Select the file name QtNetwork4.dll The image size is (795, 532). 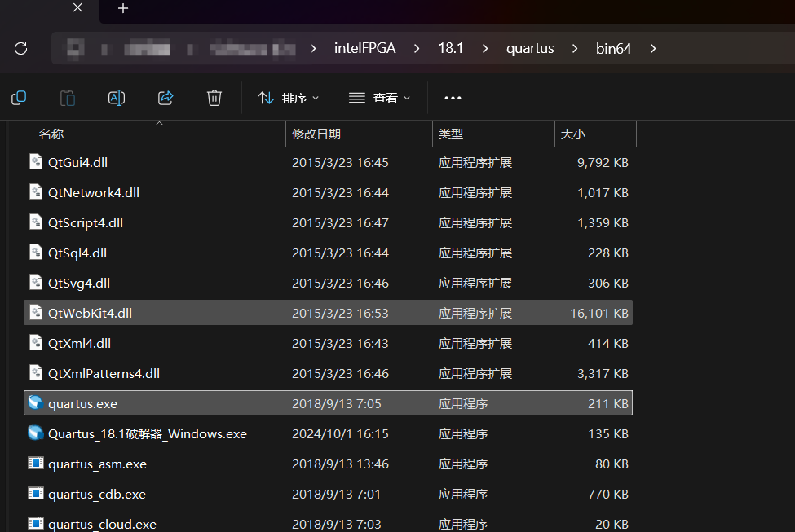tap(94, 193)
